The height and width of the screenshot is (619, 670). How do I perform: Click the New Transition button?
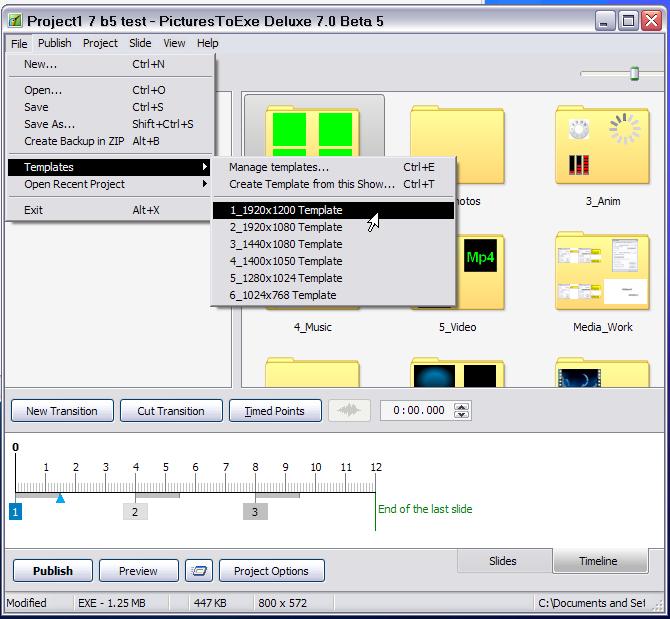pyautogui.click(x=62, y=411)
